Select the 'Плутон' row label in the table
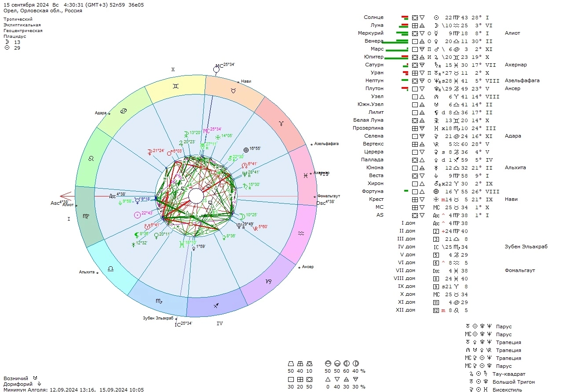Image resolution: width=563 pixels, height=392 pixels. pyautogui.click(x=374, y=89)
